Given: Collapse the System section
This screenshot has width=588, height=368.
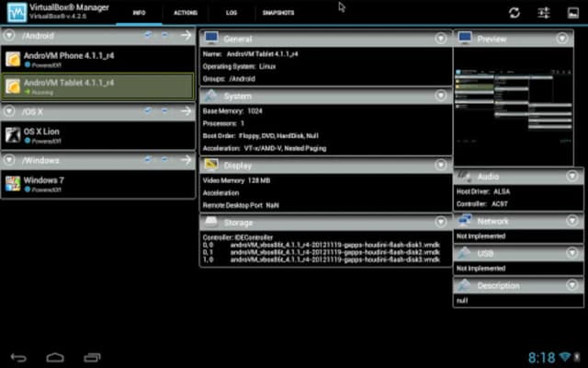Looking at the screenshot, I should click(x=441, y=96).
